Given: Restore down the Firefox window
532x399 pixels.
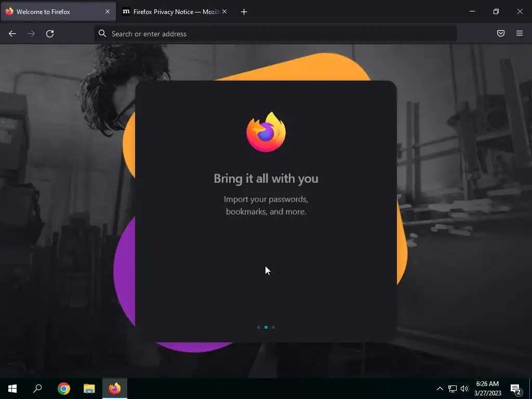Looking at the screenshot, I should (496, 11).
